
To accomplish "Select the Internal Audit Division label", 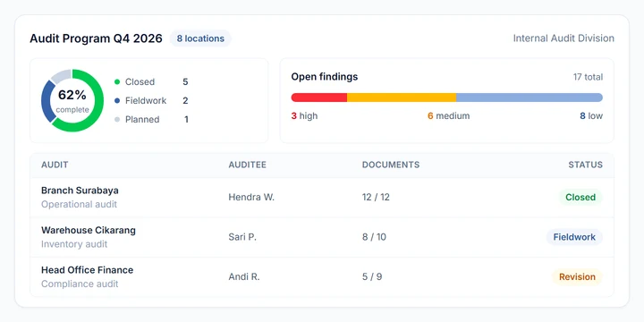I will click(563, 38).
